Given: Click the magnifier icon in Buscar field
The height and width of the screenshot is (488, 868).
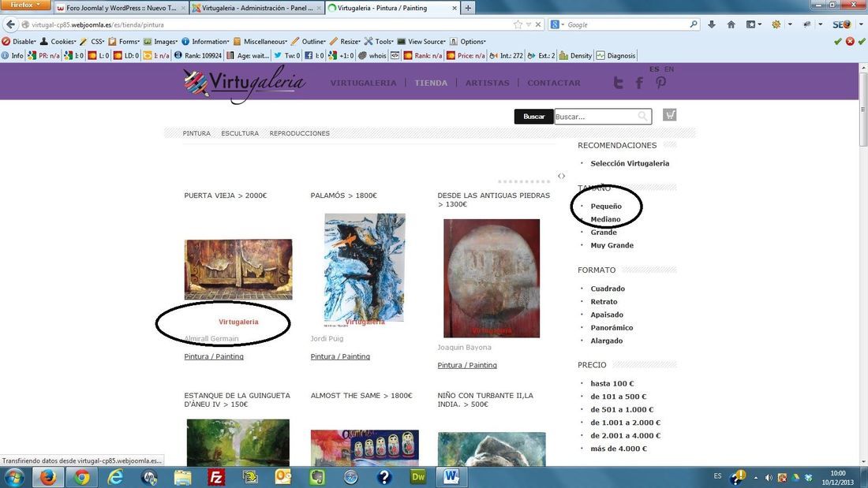Looking at the screenshot, I should coord(642,116).
